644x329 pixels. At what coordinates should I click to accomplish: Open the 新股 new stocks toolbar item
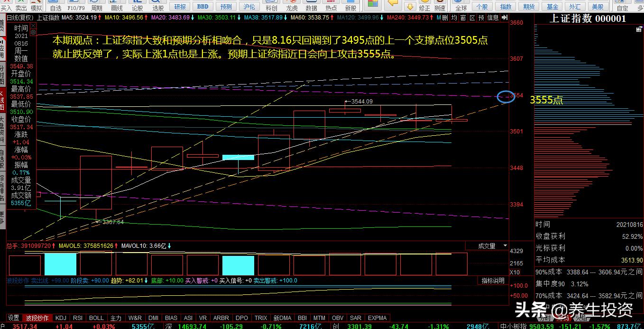click(350, 6)
